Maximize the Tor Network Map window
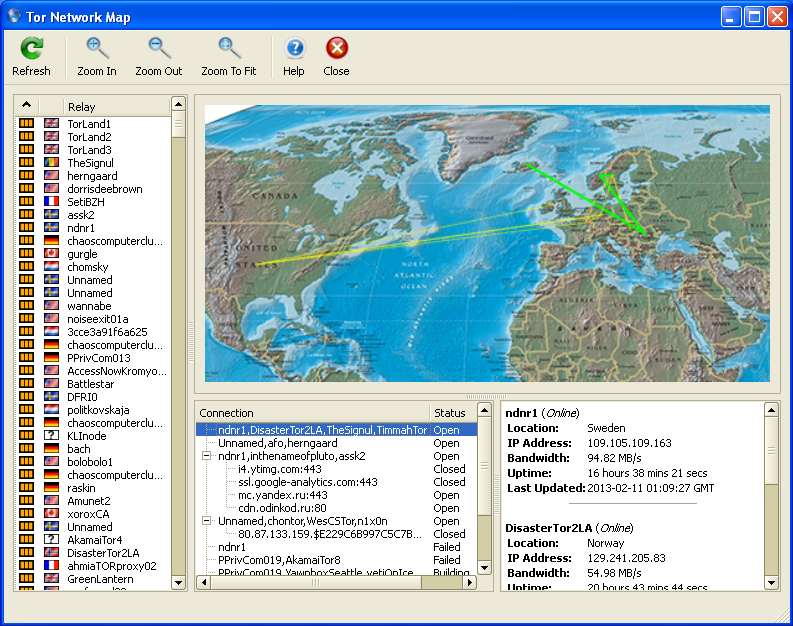This screenshot has width=793, height=626. point(754,17)
